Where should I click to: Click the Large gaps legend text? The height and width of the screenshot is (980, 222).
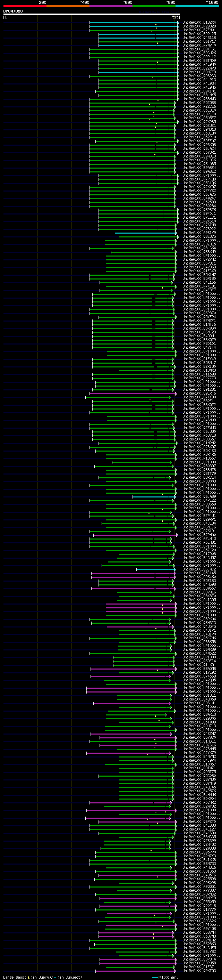coord(42,977)
